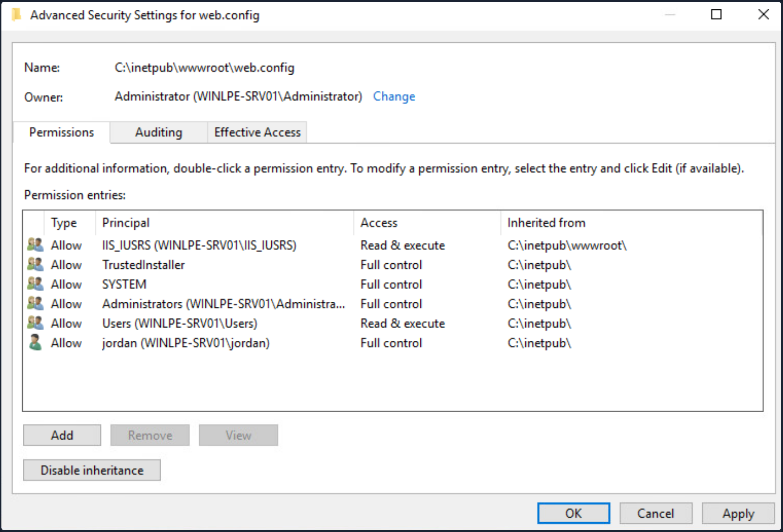The image size is (783, 532).
Task: Select the Users Read & execute entry
Action: click(232, 323)
